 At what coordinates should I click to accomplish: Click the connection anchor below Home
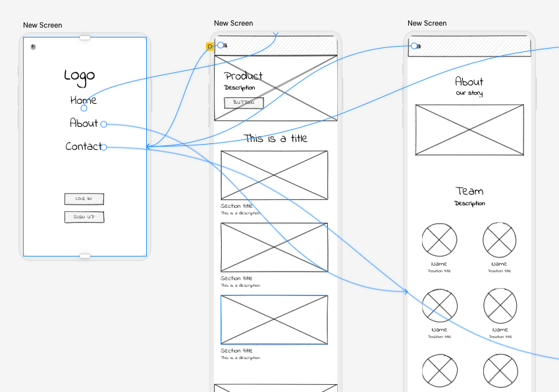(84, 109)
